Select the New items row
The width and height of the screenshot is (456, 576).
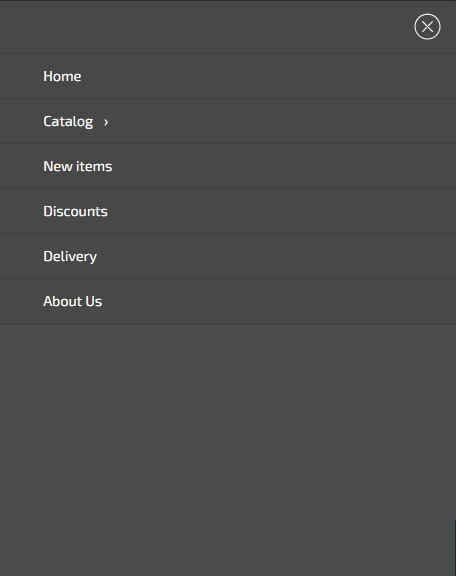(x=228, y=166)
